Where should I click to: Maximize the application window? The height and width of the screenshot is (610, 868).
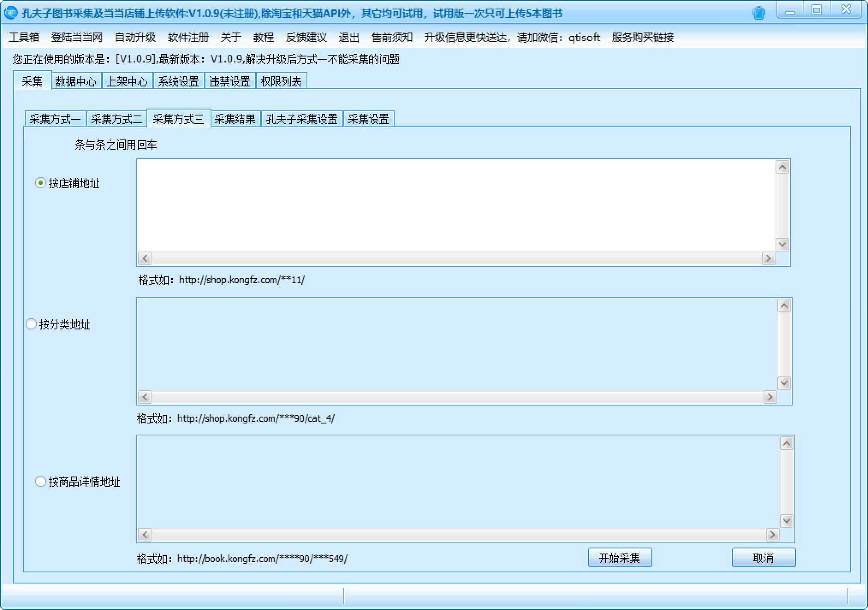point(817,10)
